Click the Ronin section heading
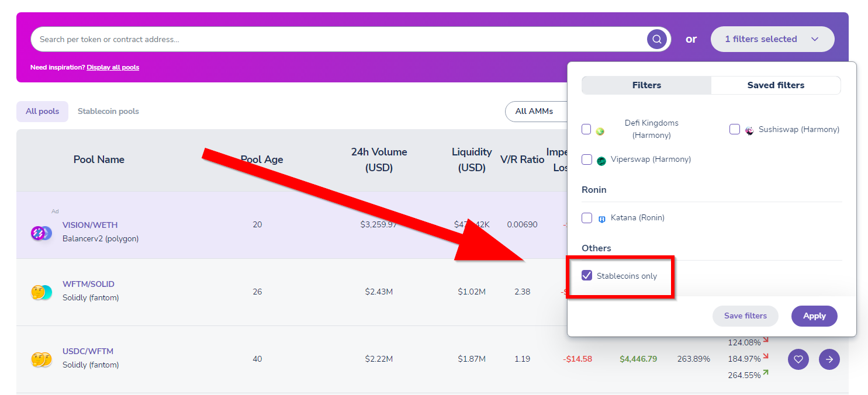The height and width of the screenshot is (395, 868). point(594,190)
